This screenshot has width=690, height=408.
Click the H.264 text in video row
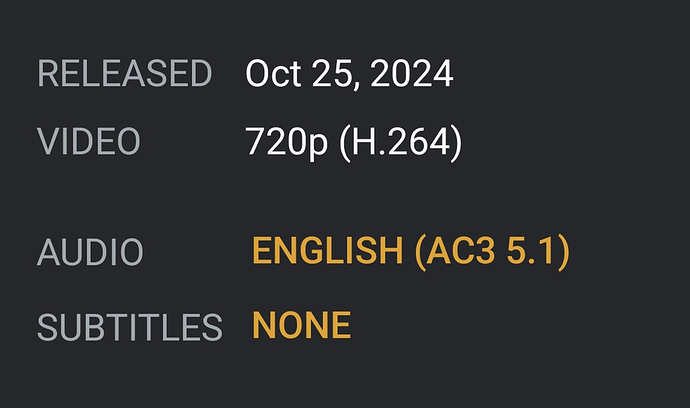pyautogui.click(x=401, y=142)
